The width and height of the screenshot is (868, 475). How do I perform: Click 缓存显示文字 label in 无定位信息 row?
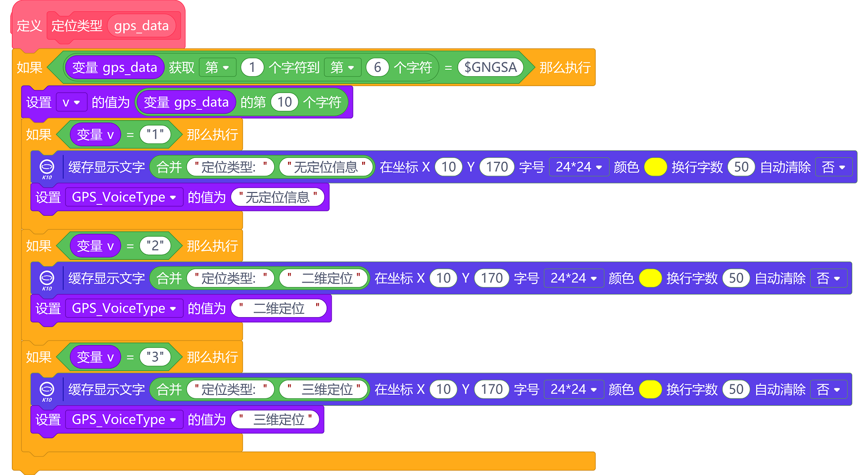pos(106,167)
